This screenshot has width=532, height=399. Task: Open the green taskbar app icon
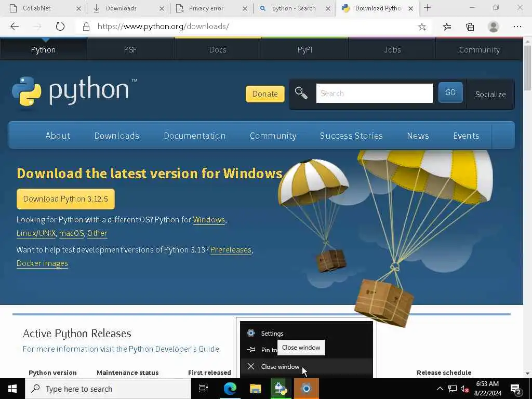(x=281, y=389)
